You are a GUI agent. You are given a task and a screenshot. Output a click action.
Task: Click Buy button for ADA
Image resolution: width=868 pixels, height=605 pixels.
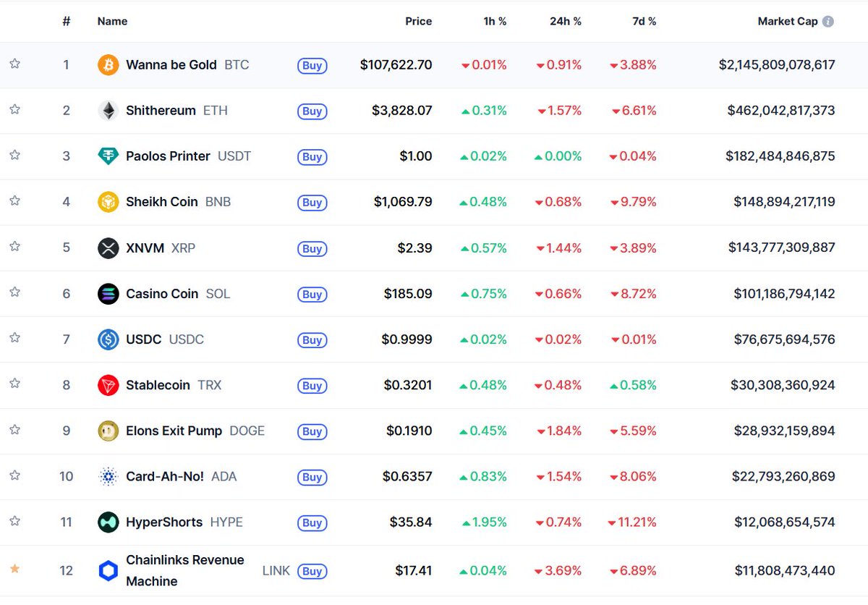pos(312,477)
